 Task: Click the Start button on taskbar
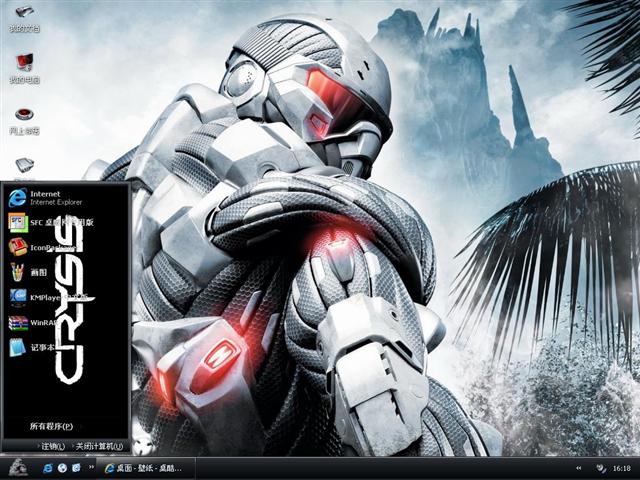(18, 468)
